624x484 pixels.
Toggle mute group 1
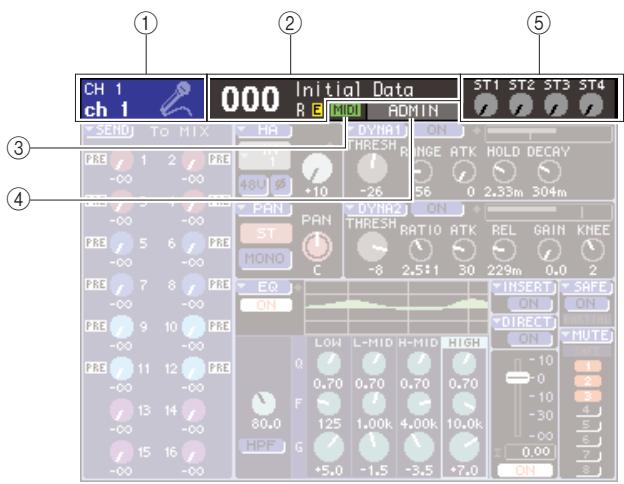[x=587, y=366]
